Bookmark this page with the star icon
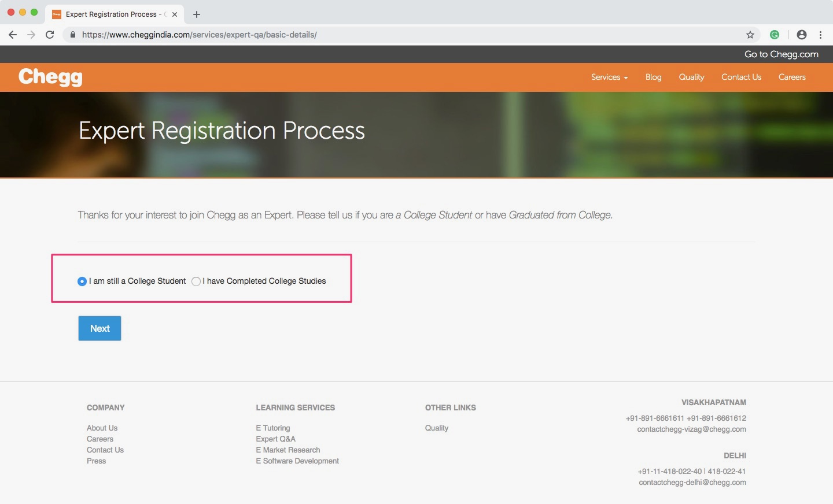This screenshot has height=504, width=833. (x=750, y=35)
